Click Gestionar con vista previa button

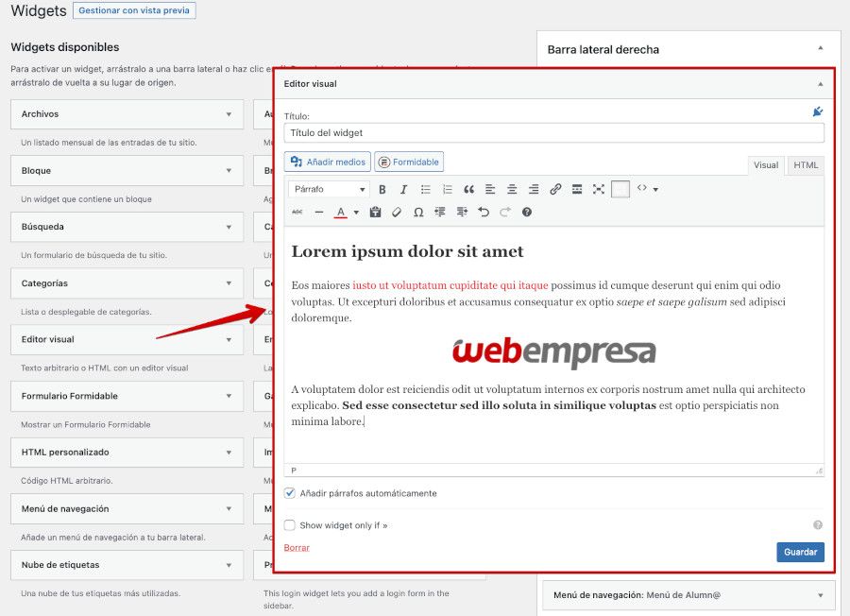(134, 10)
